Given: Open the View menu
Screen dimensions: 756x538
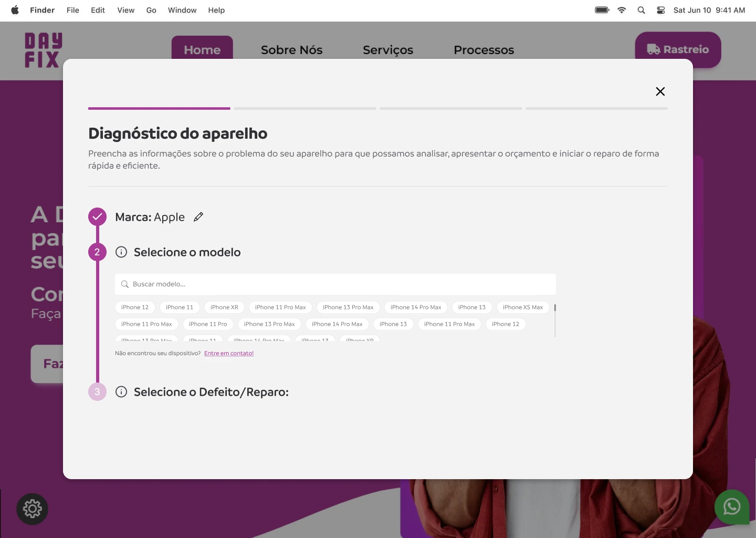Looking at the screenshot, I should [126, 10].
